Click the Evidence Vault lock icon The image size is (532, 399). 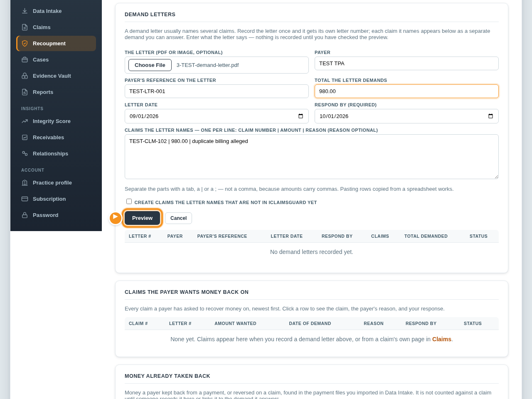tap(25, 76)
